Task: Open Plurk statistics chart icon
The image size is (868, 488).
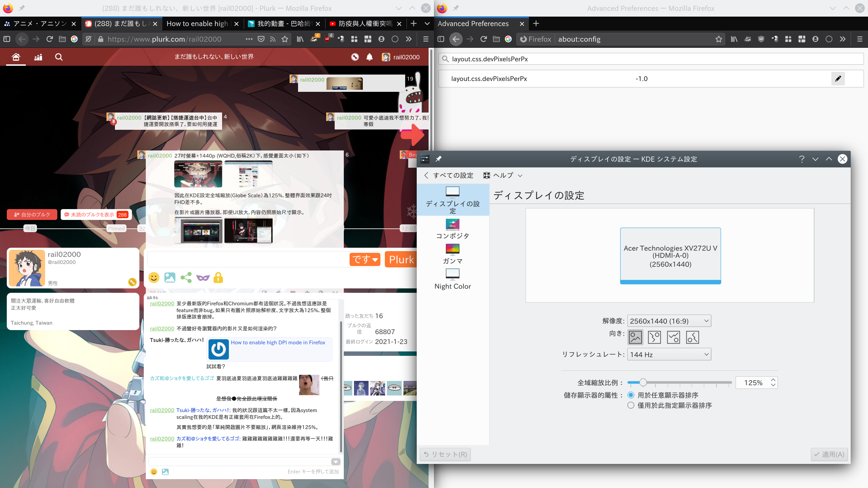Action: click(38, 57)
